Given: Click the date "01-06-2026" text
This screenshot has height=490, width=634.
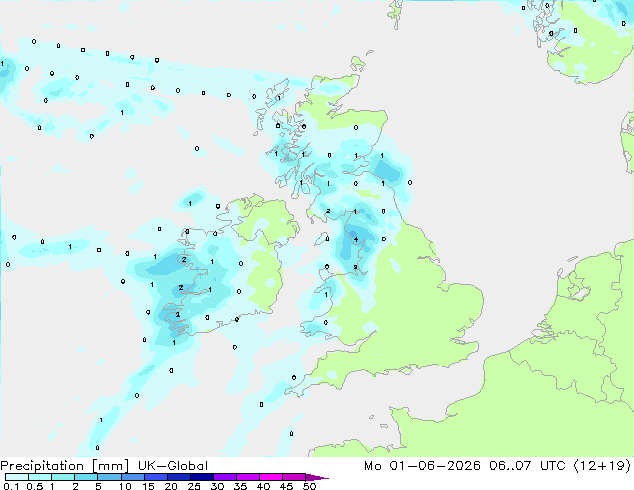Looking at the screenshot, I should [435, 466].
